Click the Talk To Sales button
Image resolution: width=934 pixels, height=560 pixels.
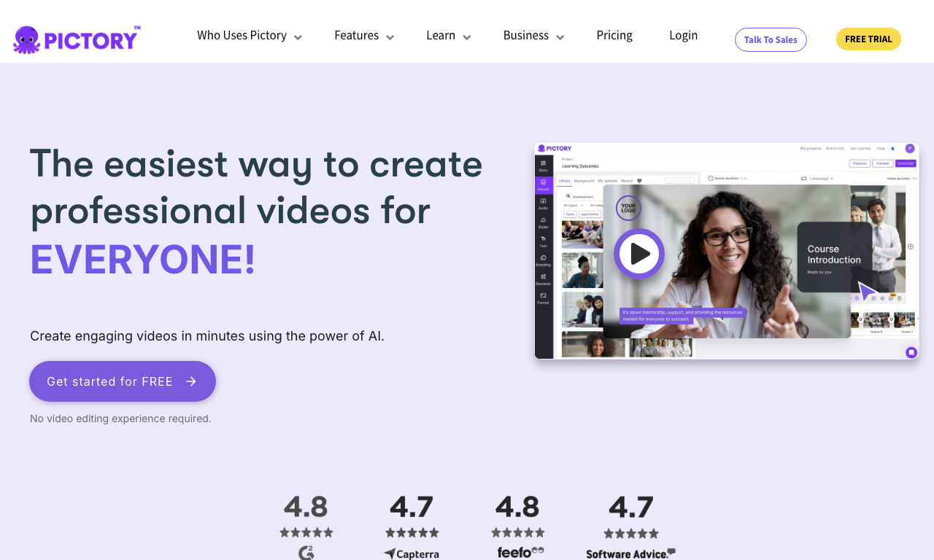771,39
